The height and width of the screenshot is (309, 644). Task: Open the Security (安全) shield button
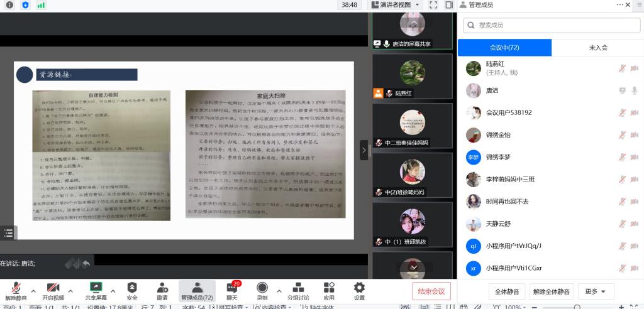pos(132,291)
